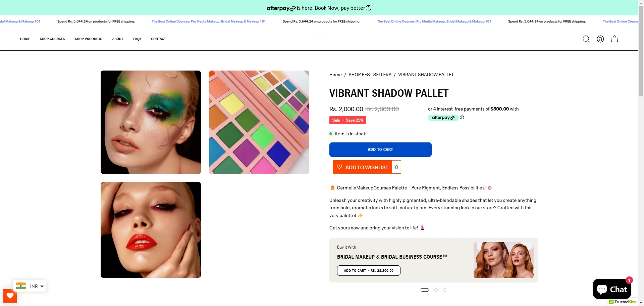Screen dimensions: 644x306
Task: Click the info icon in the Afterpay top banner
Action: pos(369,8)
